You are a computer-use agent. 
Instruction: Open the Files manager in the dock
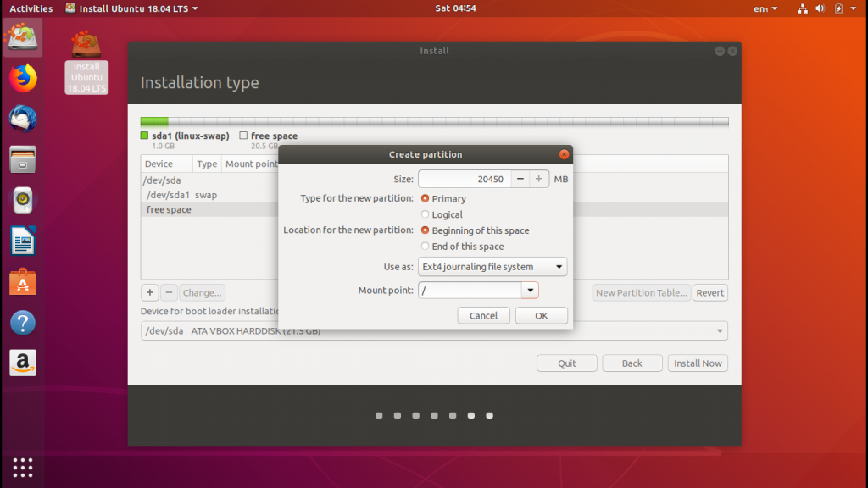click(23, 159)
